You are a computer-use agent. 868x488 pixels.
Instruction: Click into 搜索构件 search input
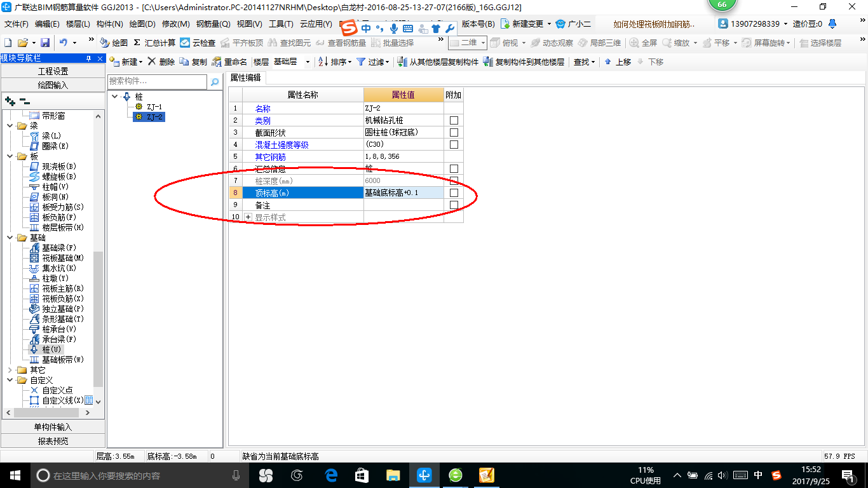coord(157,81)
